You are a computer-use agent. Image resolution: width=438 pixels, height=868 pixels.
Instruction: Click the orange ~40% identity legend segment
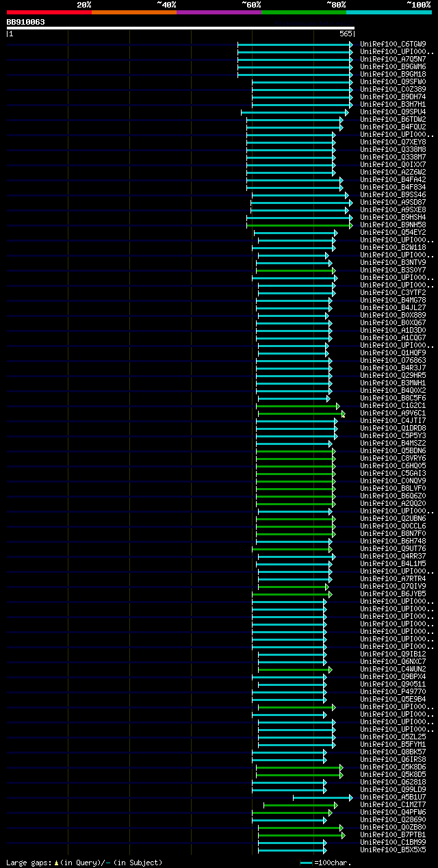coord(133,12)
